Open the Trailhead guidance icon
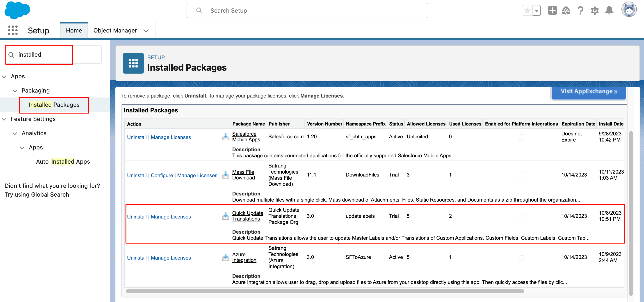644x302 pixels. coord(566,11)
